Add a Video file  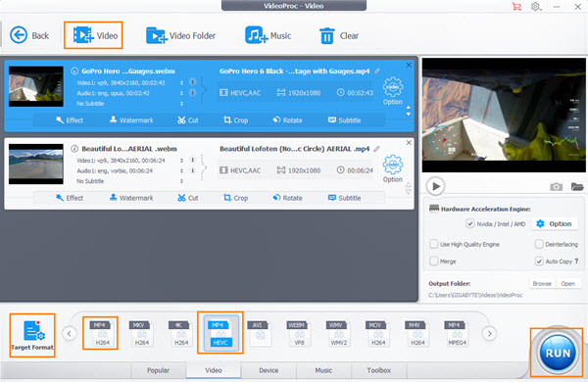93,35
